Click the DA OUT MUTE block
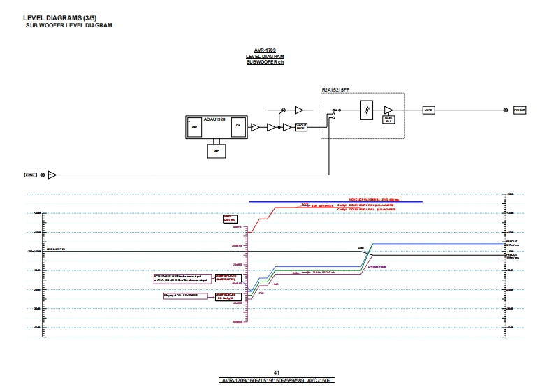The image size is (554, 392). click(301, 127)
